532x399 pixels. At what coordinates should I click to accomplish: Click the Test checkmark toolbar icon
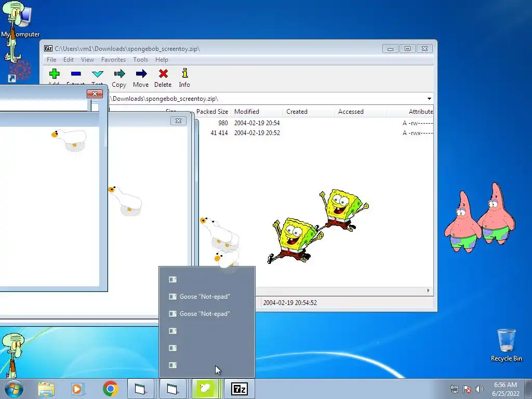97,74
